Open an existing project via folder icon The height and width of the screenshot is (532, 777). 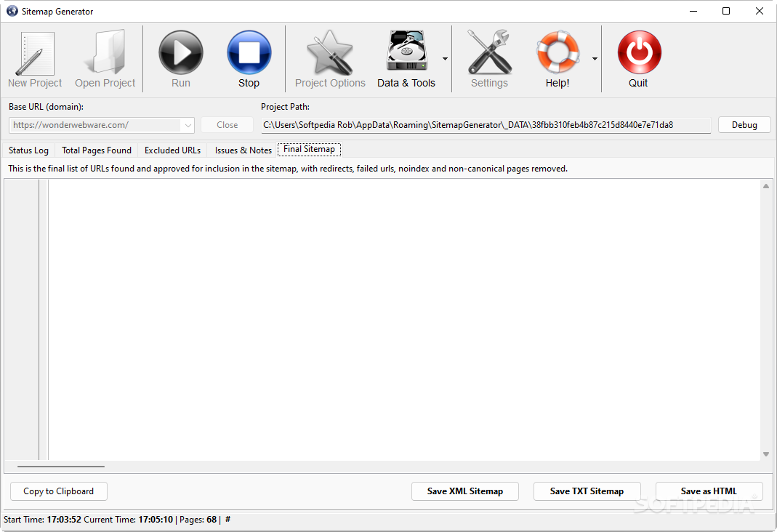[x=105, y=52]
